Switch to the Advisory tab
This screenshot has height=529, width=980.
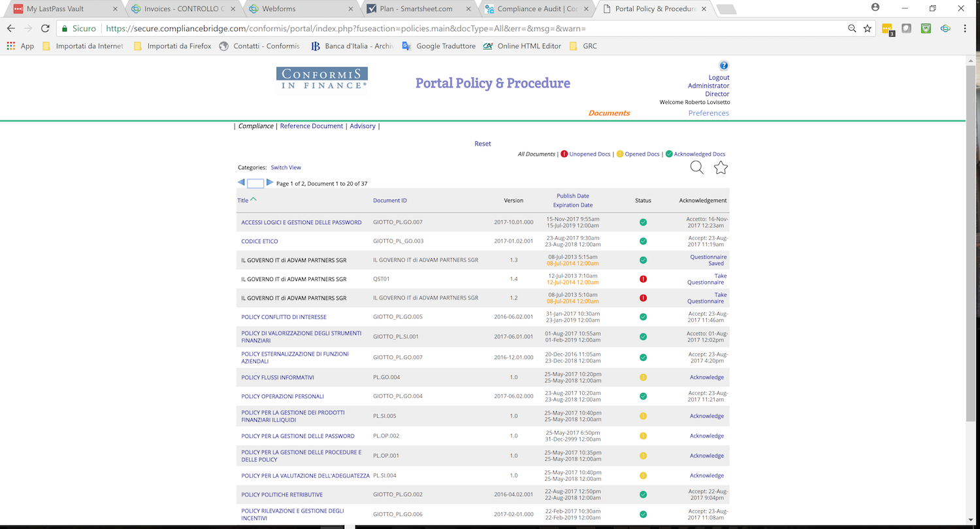coord(362,126)
